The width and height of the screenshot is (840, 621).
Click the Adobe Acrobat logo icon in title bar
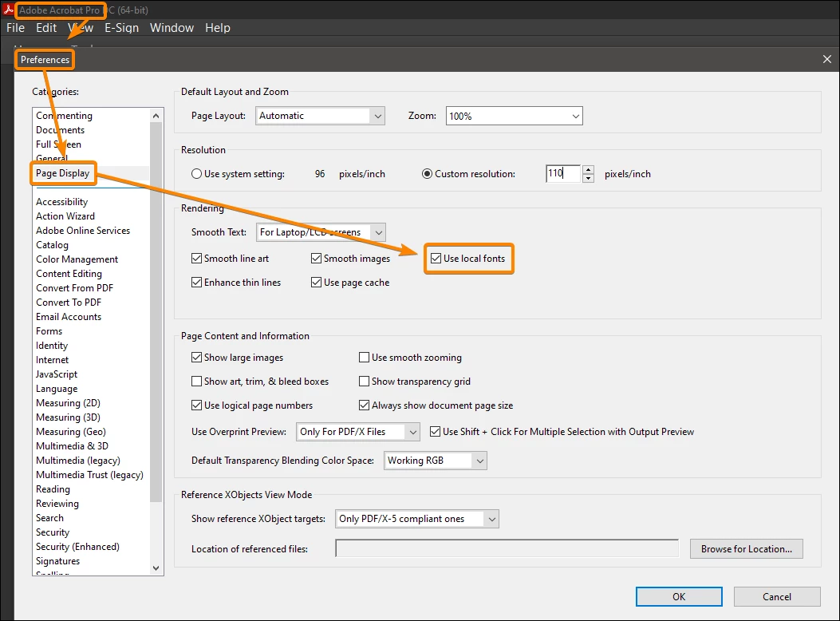[8, 9]
